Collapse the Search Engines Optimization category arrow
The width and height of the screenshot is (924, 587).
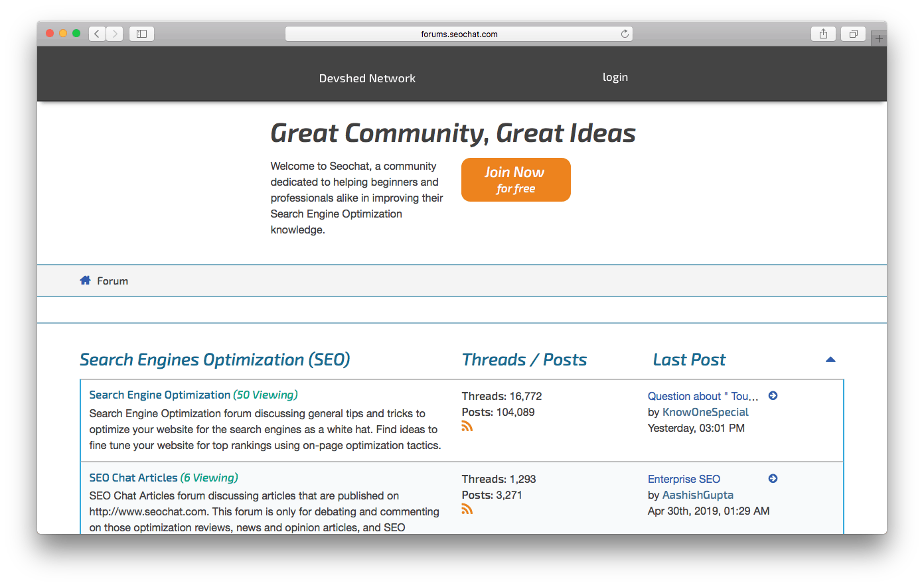coord(830,359)
